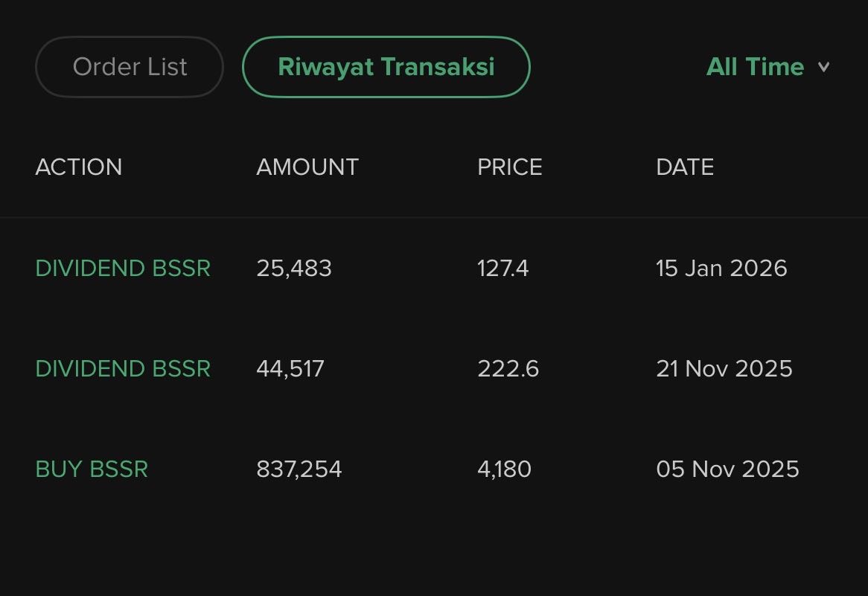Image resolution: width=868 pixels, height=596 pixels.
Task: Open DIVIDEND BSSR entry from 21 Nov 2025
Action: pos(123,368)
